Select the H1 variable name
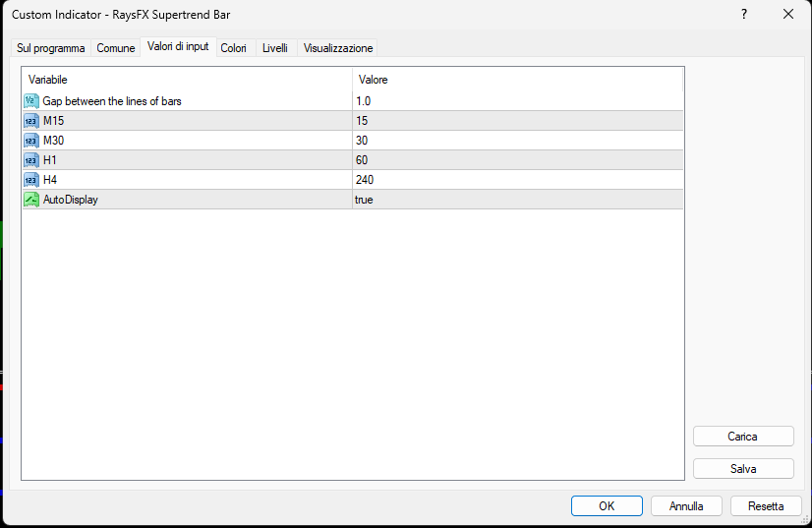 [50, 160]
